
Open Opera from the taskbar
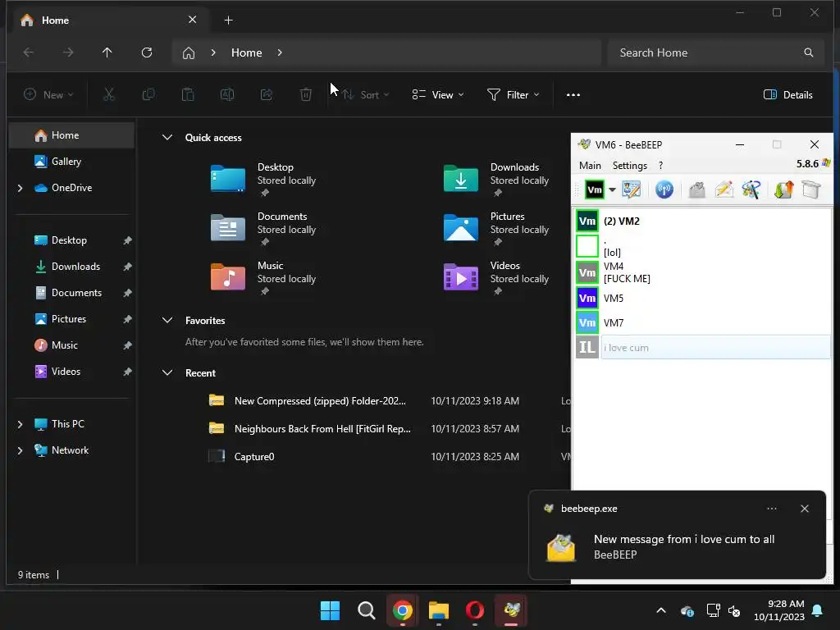point(475,610)
